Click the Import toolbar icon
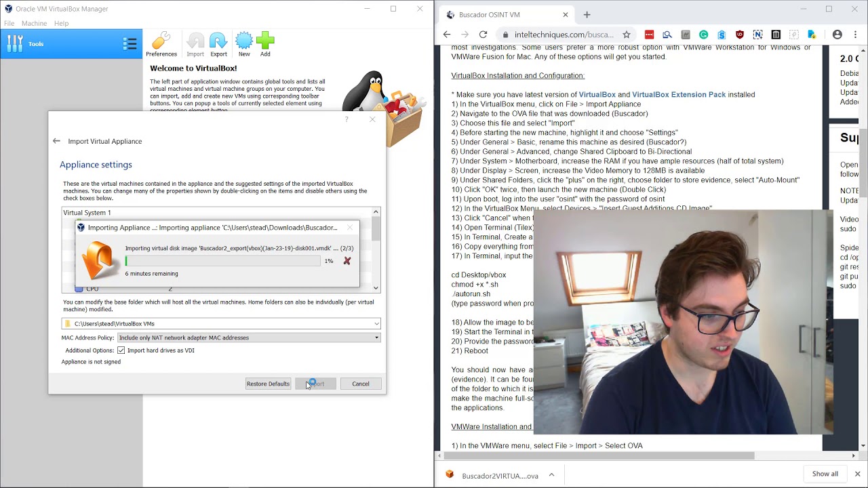The height and width of the screenshot is (488, 868). 195,45
